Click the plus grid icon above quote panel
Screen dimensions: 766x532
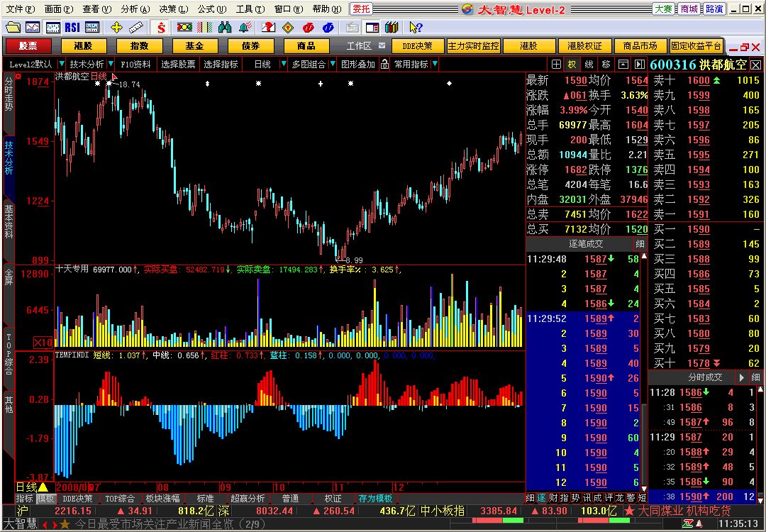coord(557,64)
